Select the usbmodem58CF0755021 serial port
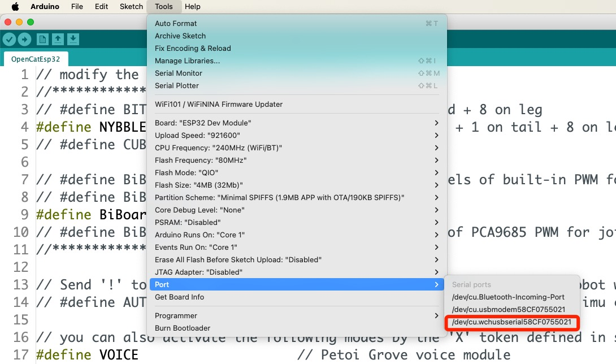 (x=508, y=309)
